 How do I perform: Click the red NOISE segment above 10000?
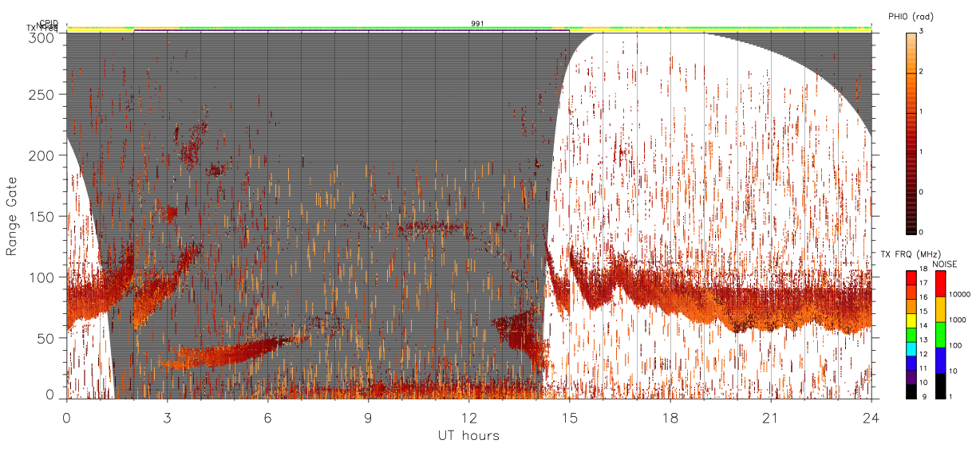[x=941, y=285]
